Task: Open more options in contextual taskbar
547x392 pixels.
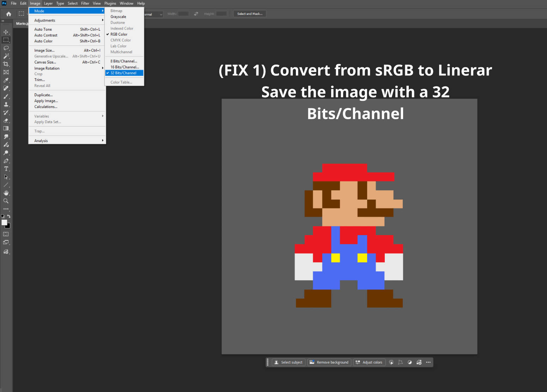Action: (x=428, y=362)
